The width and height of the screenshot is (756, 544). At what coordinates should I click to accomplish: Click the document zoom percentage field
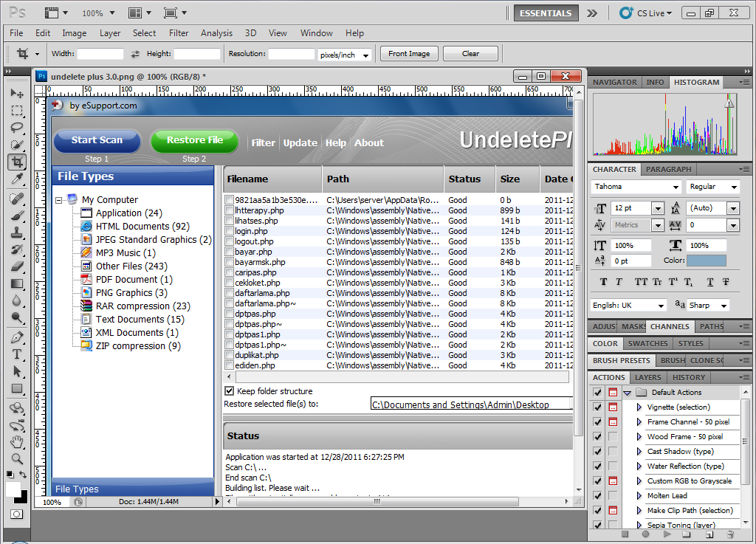(52, 502)
